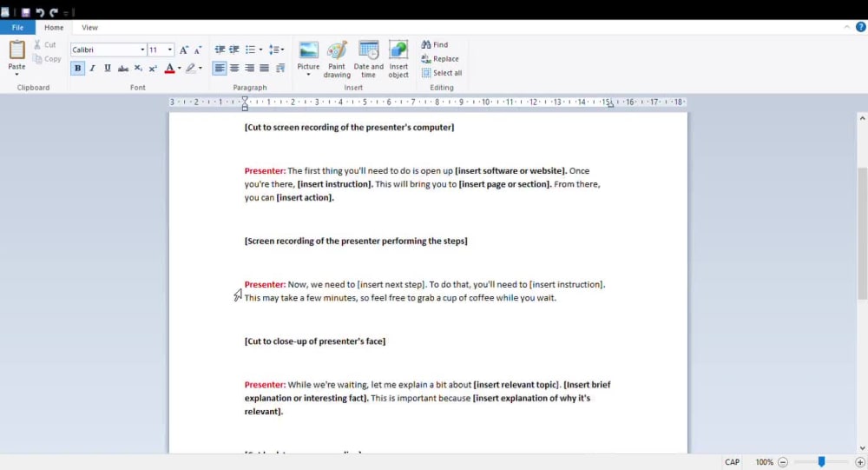
Task: Click the zoom slider handle
Action: [821, 461]
